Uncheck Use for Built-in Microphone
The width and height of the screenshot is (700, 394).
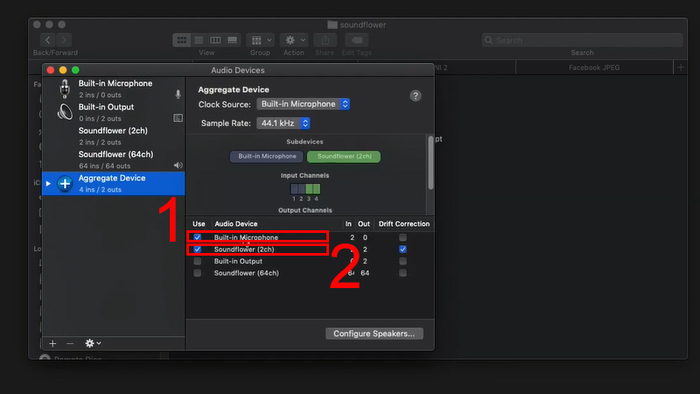(x=197, y=237)
